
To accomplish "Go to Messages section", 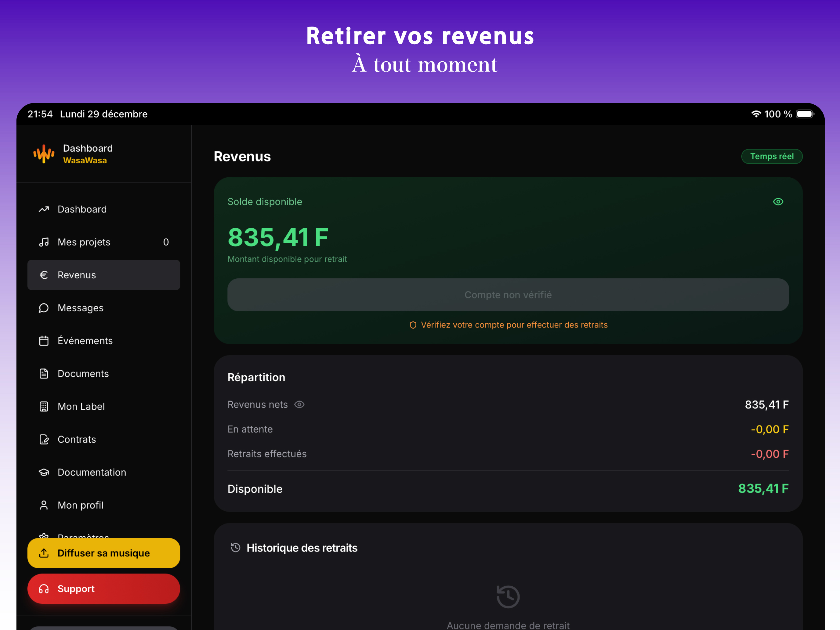I will click(x=104, y=308).
